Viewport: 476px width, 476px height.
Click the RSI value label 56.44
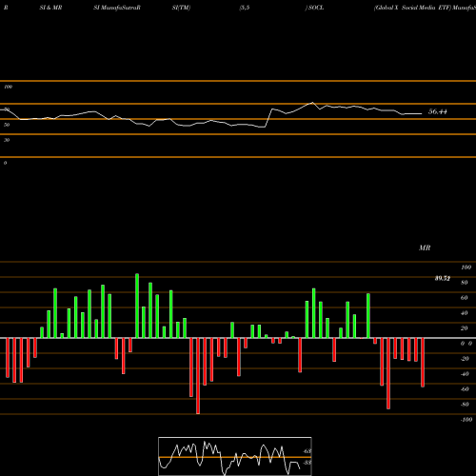tap(438, 111)
